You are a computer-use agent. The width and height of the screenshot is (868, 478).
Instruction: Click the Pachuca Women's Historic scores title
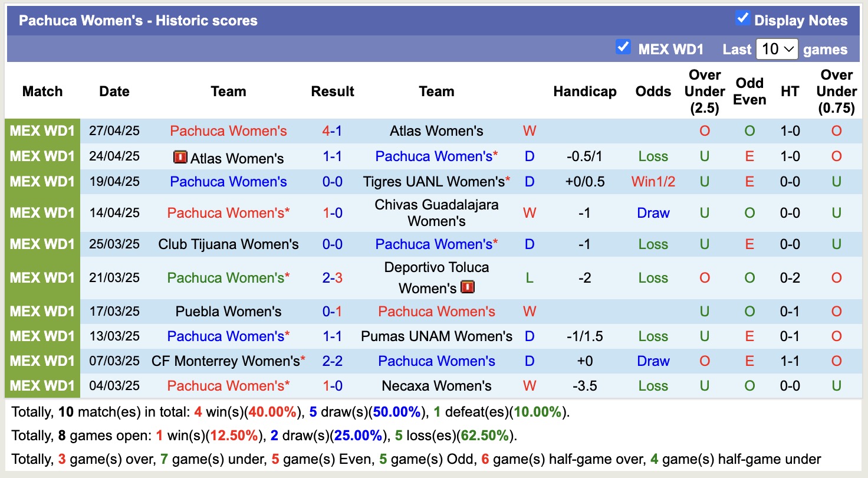tap(138, 21)
